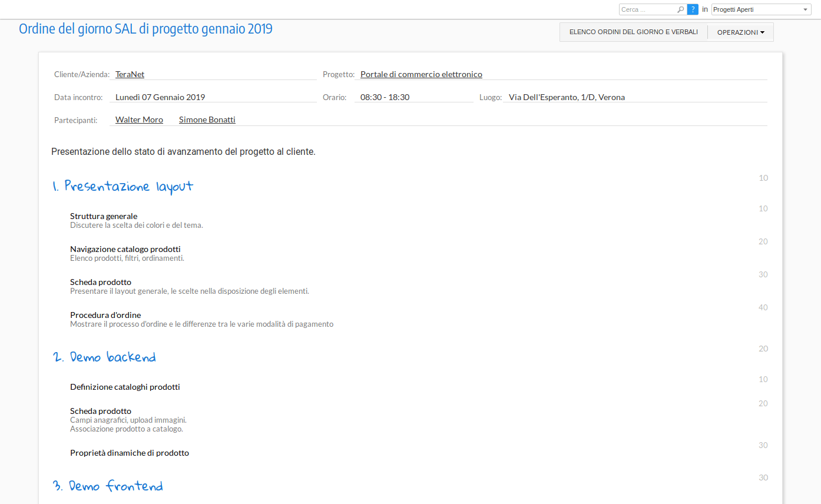Open the Portale di commercio elettronico project
This screenshot has width=821, height=504.
pos(421,74)
